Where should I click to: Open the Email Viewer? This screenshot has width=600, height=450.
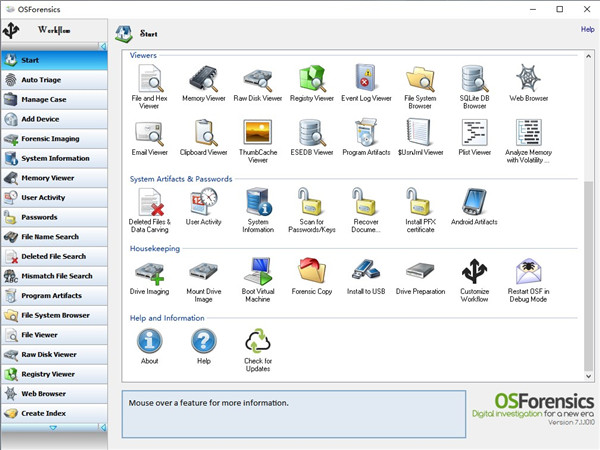pyautogui.click(x=150, y=133)
